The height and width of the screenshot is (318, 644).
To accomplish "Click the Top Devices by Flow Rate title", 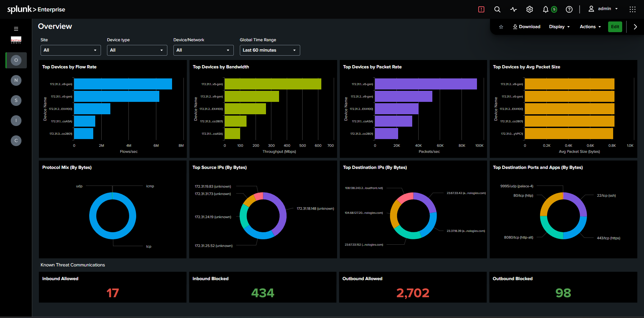I will coord(69,67).
